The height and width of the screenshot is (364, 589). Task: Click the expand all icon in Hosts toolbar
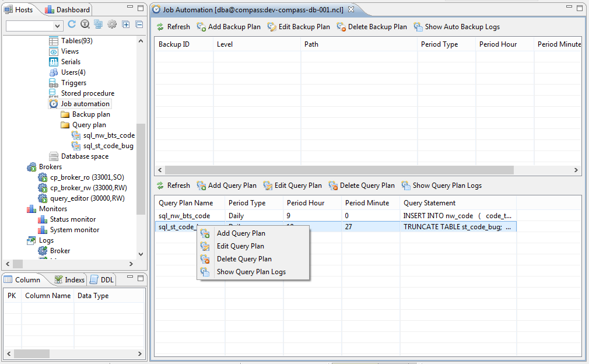click(126, 24)
